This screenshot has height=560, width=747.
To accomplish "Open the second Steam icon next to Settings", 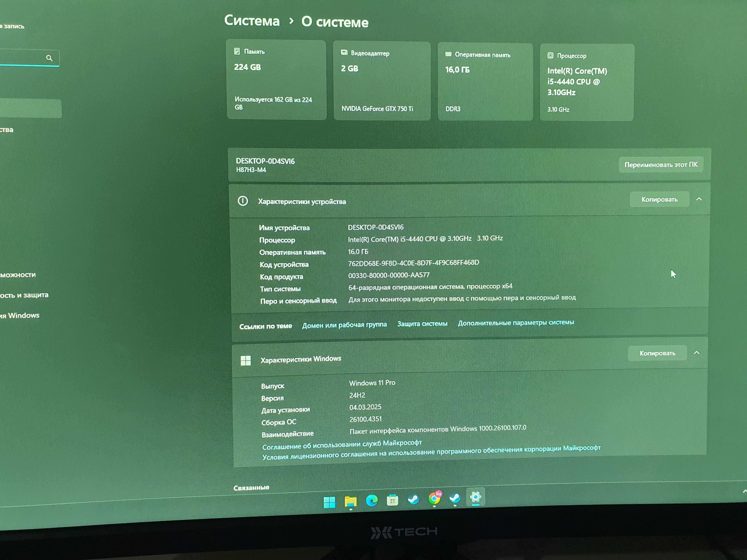I will coord(455,498).
